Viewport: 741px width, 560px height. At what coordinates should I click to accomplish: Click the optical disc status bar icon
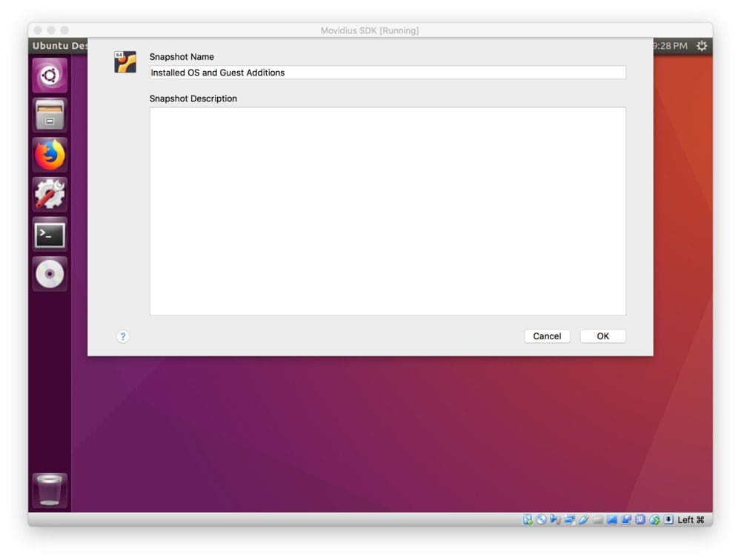point(542,520)
